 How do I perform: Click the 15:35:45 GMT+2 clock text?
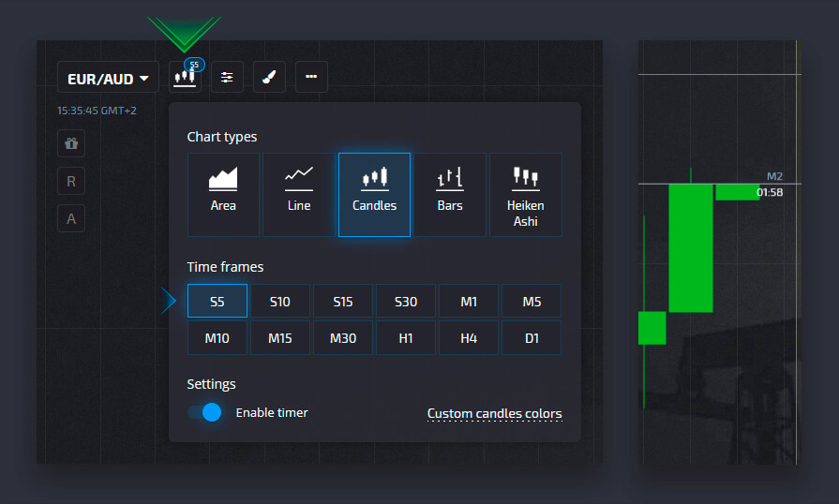point(97,111)
